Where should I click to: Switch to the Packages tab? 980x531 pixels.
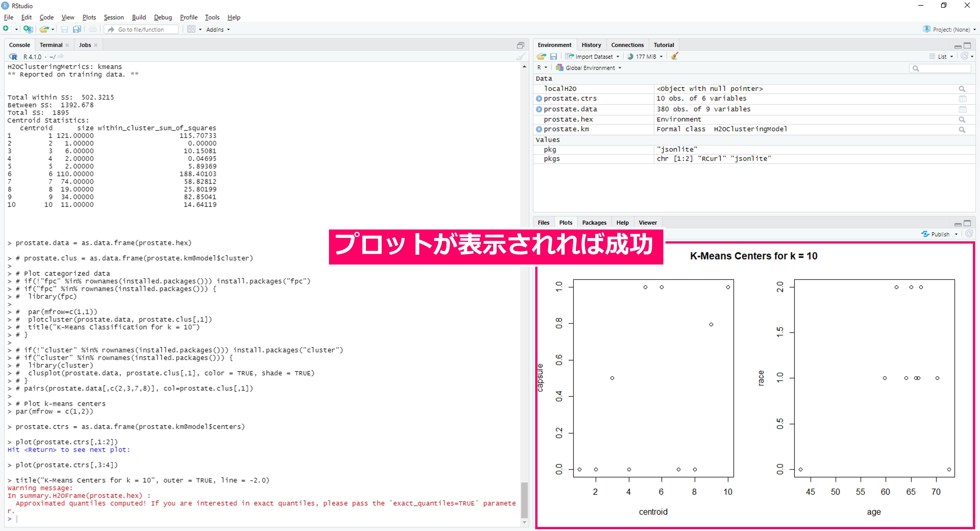pyautogui.click(x=594, y=223)
